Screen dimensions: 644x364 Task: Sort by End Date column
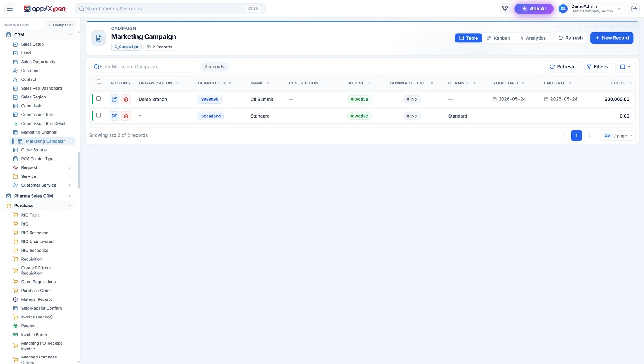click(558, 83)
